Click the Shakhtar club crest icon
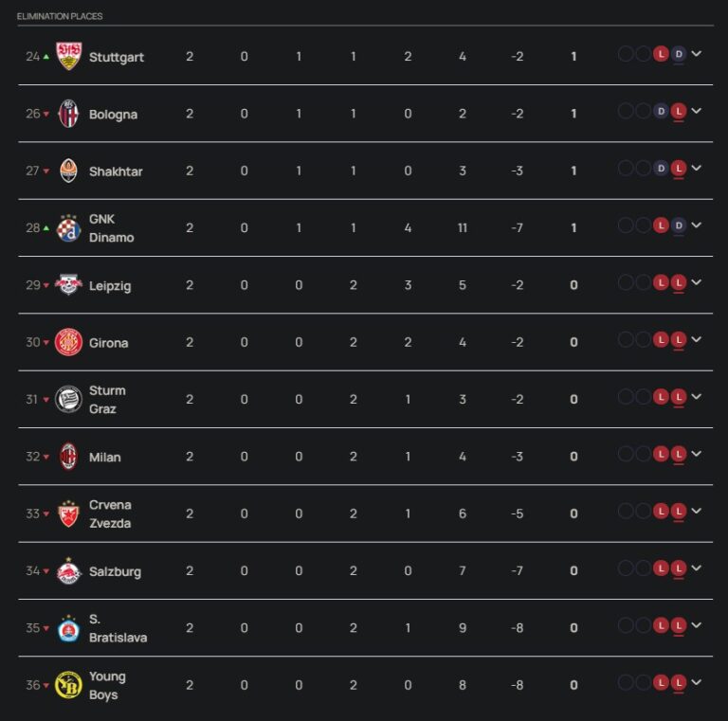 click(68, 171)
